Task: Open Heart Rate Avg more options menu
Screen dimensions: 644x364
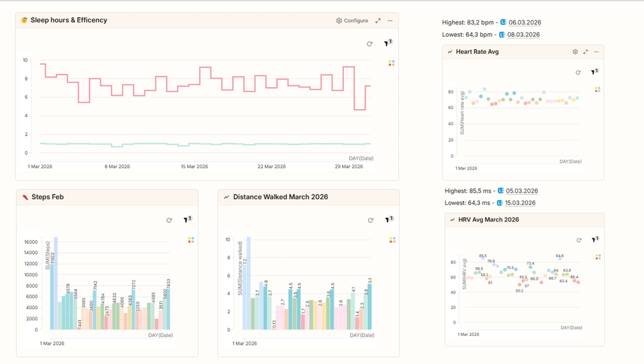Action: point(596,52)
